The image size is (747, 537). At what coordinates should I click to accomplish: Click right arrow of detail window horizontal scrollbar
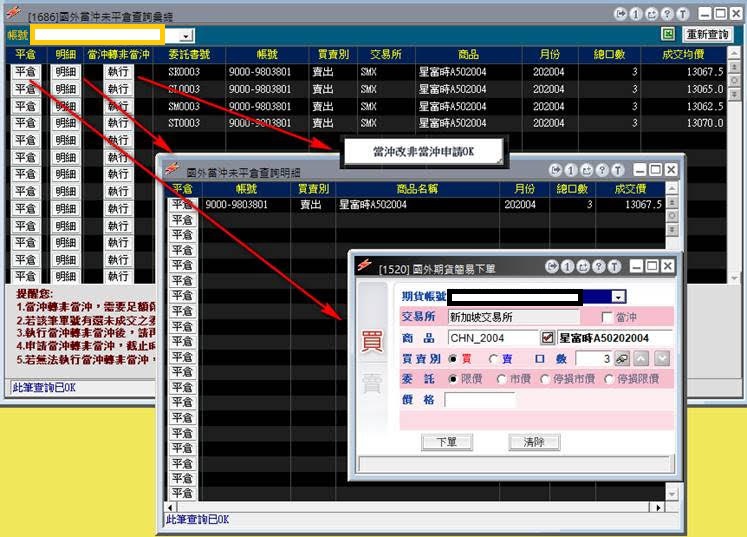658,507
